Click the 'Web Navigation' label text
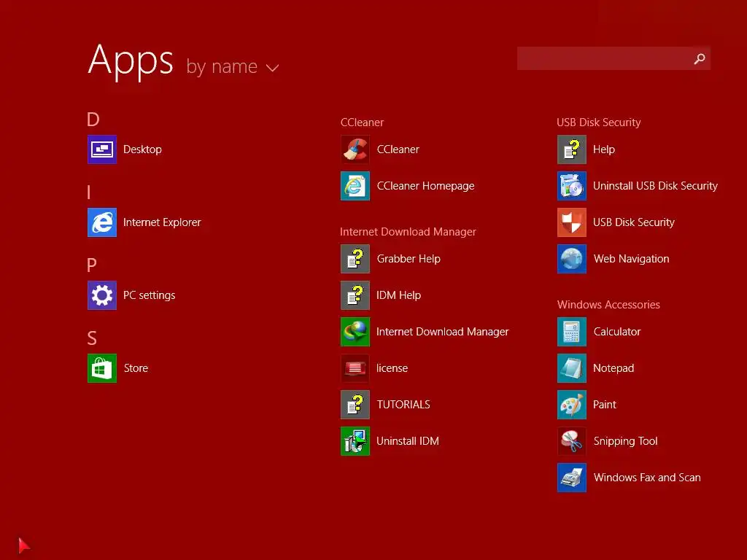The image size is (747, 560). 631,259
